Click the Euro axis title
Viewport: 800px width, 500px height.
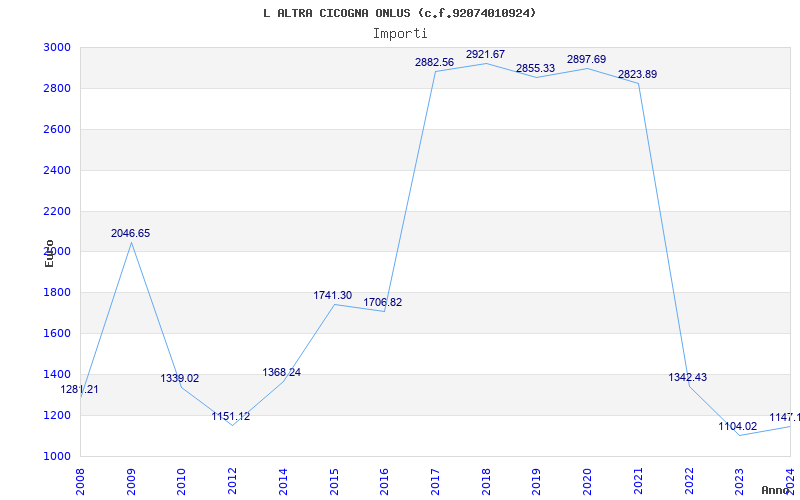coord(49,253)
